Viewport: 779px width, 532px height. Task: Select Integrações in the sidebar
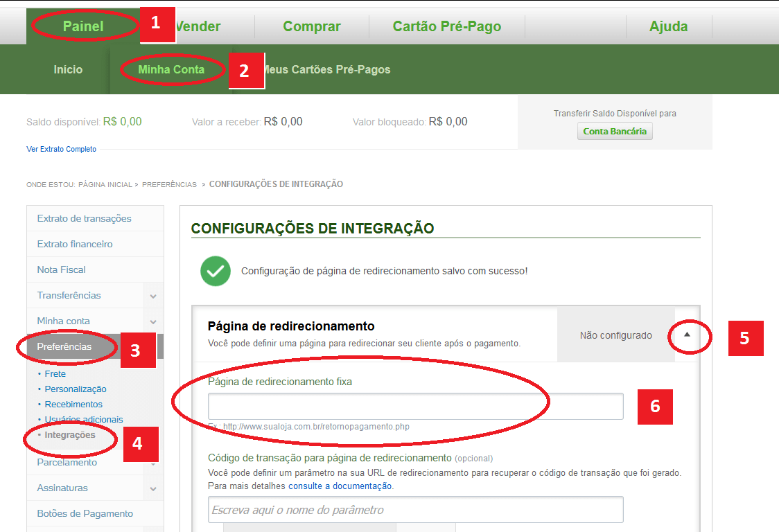point(69,434)
